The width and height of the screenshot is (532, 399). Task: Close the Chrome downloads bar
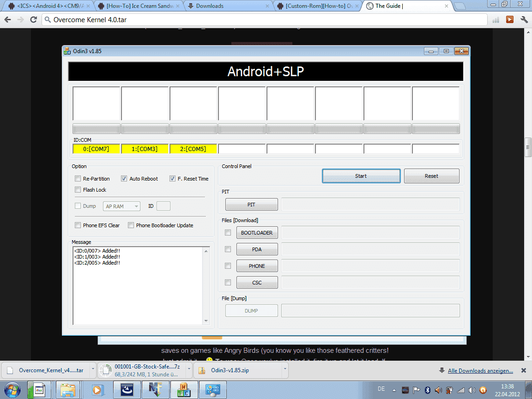click(x=524, y=370)
